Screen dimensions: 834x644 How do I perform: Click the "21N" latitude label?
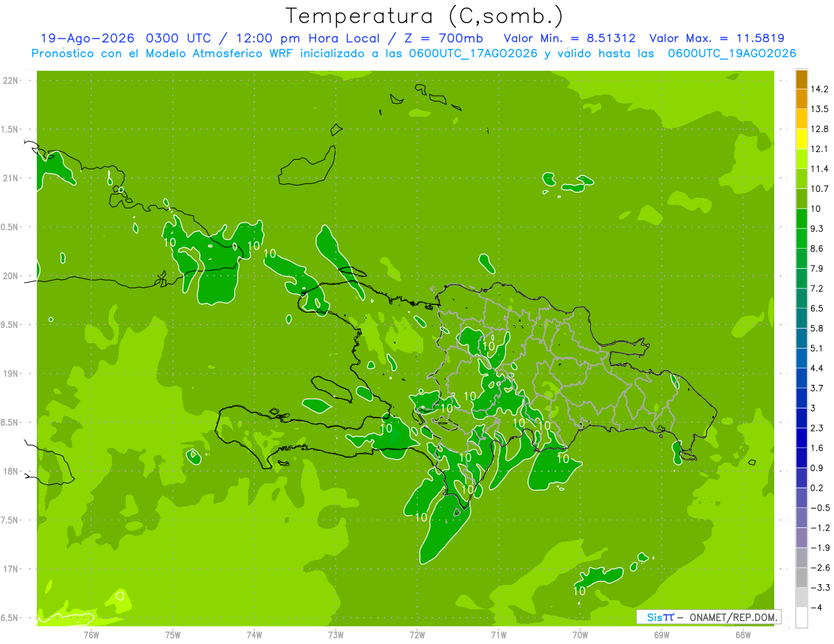(x=10, y=179)
